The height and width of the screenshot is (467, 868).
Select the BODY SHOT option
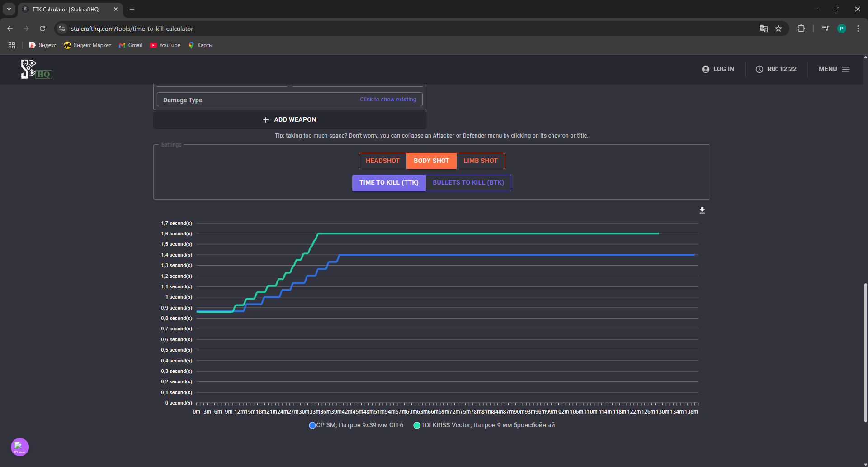pos(431,161)
